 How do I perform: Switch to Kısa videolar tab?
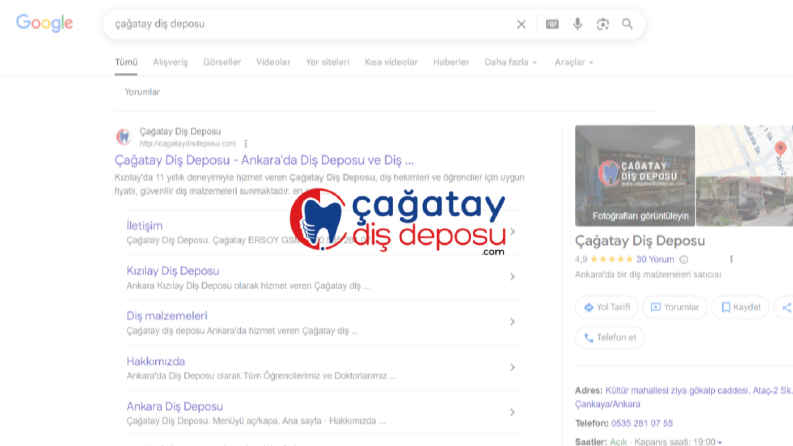(x=391, y=62)
